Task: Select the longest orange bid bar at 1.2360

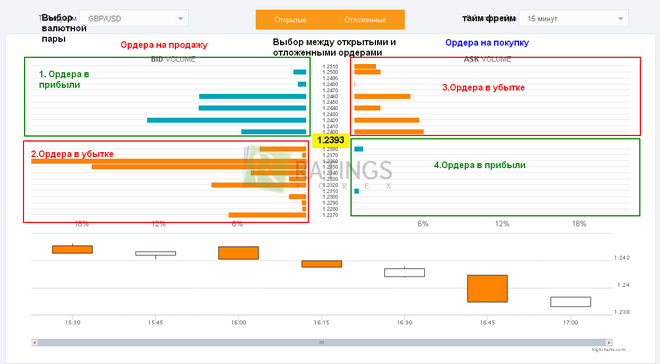Action: click(168, 161)
